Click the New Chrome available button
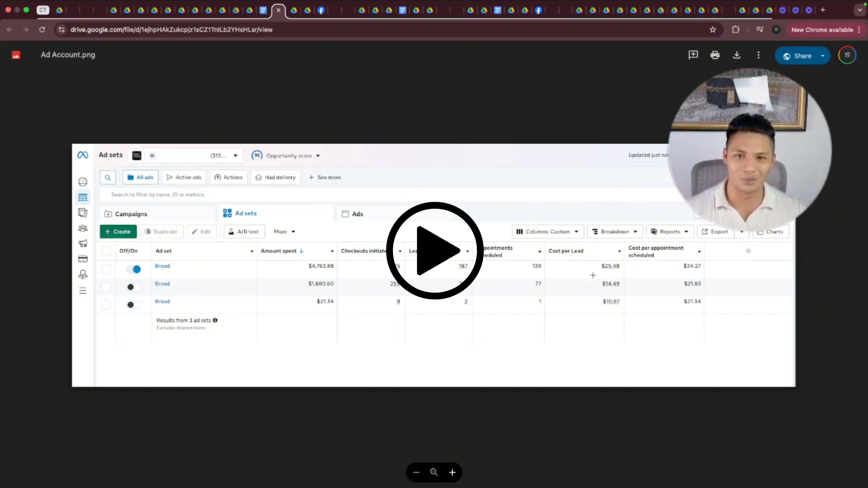Image resolution: width=868 pixels, height=488 pixels. (x=822, y=30)
